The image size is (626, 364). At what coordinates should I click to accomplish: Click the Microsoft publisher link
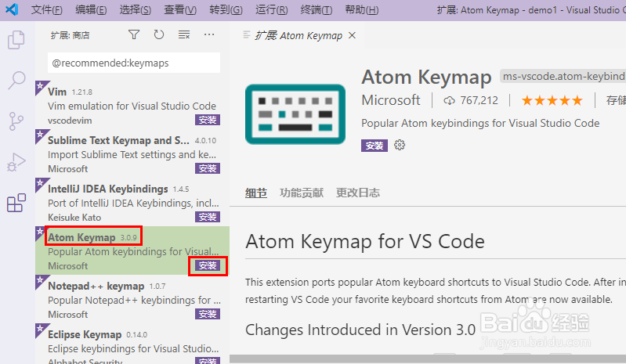(391, 100)
